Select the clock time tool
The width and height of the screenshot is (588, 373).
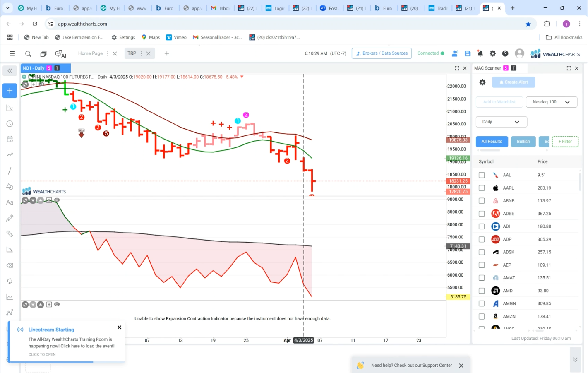10,124
